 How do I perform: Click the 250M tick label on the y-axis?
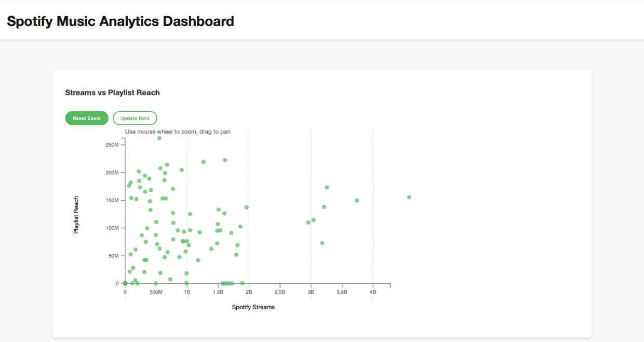coord(113,146)
